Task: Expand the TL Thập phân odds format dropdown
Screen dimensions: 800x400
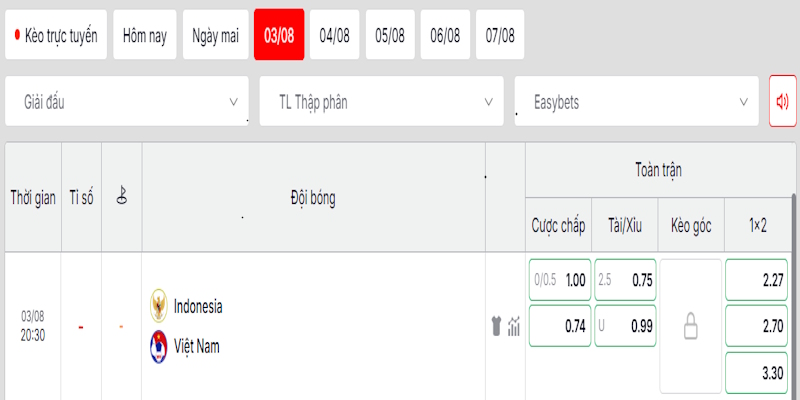Action: pos(381,101)
